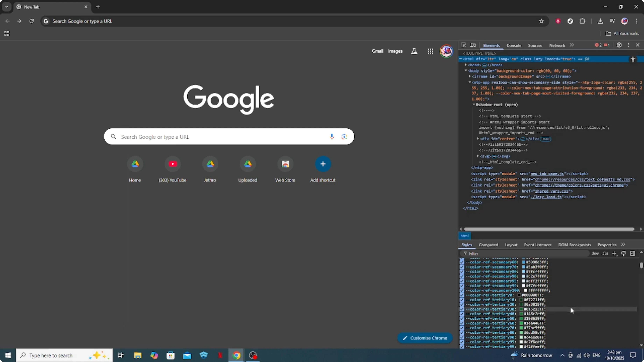Switch to the Sources tab
The image size is (644, 362).
pos(535,45)
